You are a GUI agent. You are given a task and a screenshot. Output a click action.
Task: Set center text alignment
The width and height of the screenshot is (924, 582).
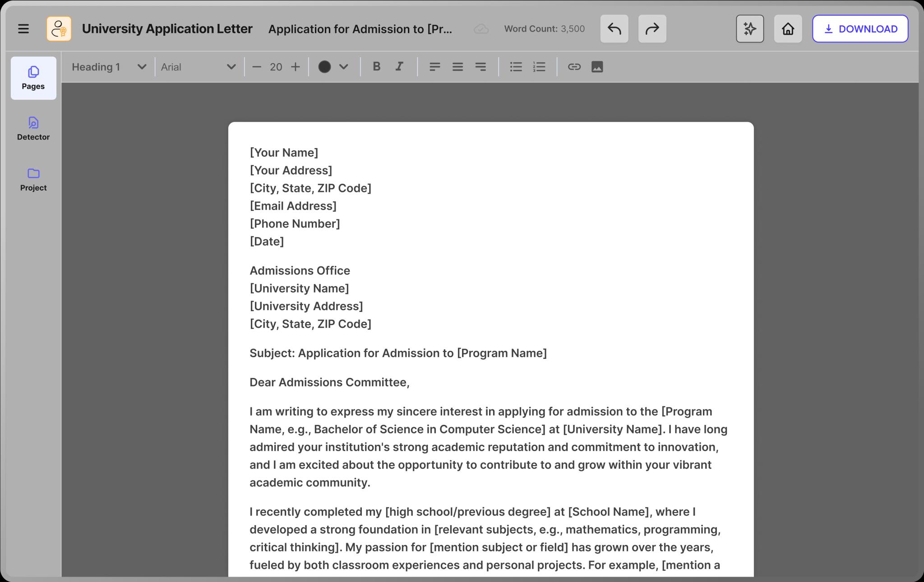(457, 67)
